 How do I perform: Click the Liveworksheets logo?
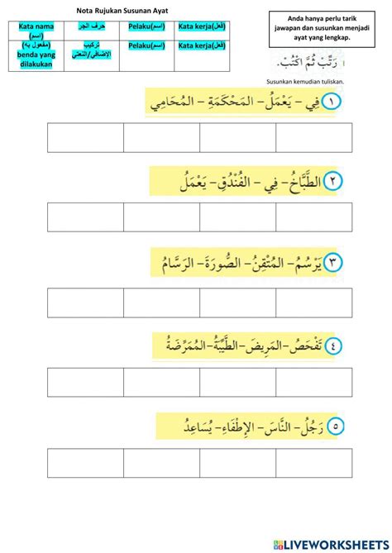331,544
